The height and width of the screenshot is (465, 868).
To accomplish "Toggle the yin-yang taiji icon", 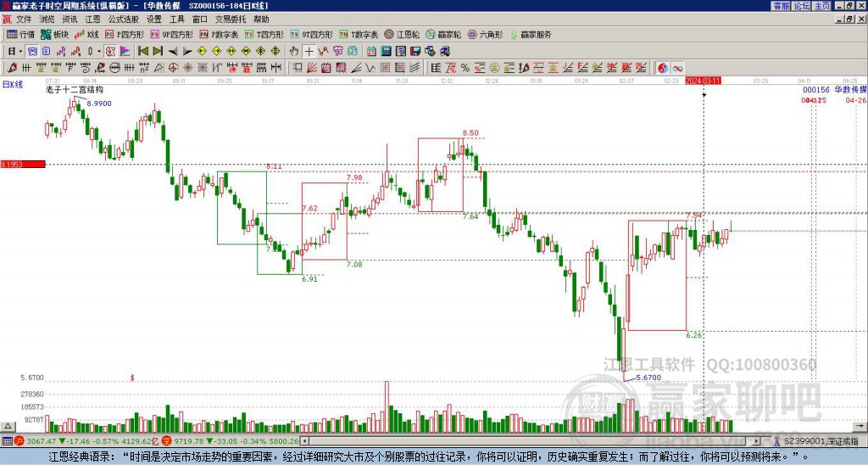I will tap(663, 68).
